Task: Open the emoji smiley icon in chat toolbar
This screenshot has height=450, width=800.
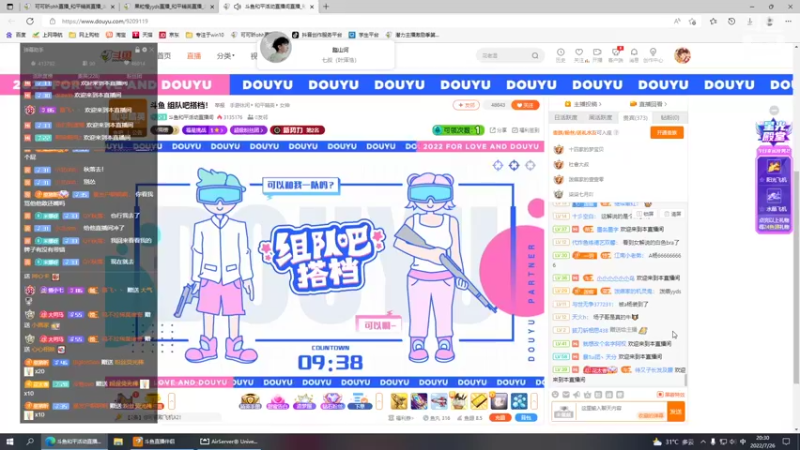Action: click(555, 394)
